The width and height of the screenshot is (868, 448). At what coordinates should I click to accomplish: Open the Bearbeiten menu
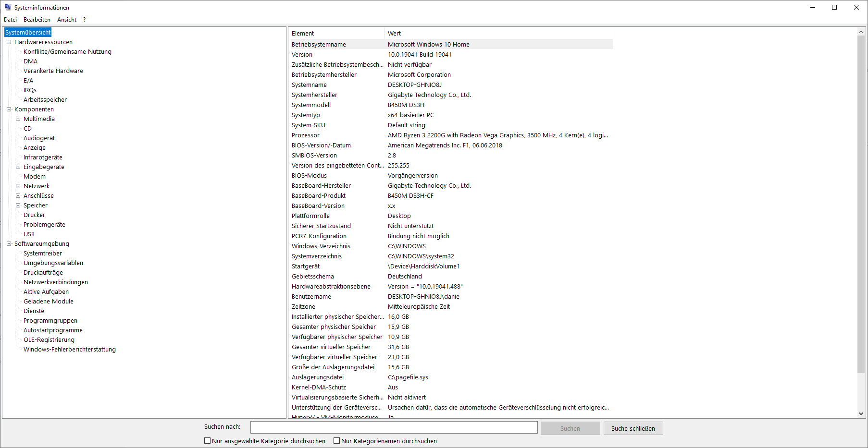(x=37, y=20)
